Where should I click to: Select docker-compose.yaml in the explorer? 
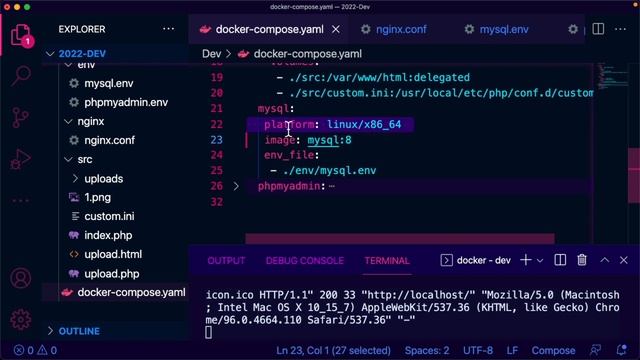tap(131, 292)
